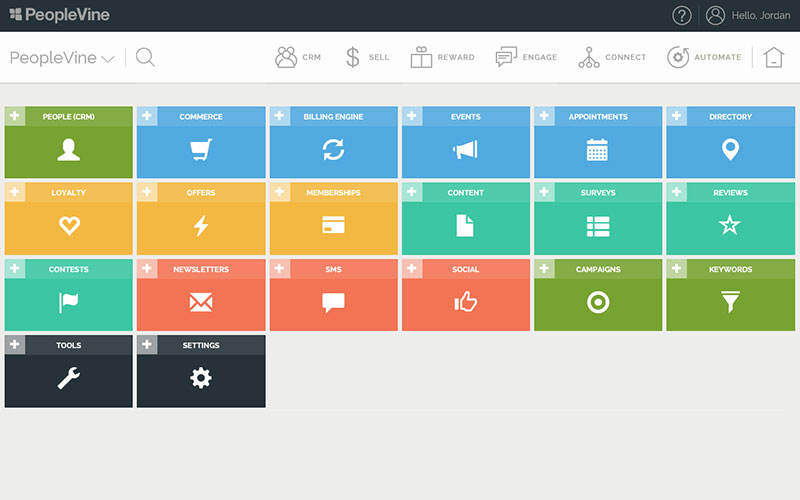
Task: Expand the Surveys plus button
Action: [x=544, y=192]
